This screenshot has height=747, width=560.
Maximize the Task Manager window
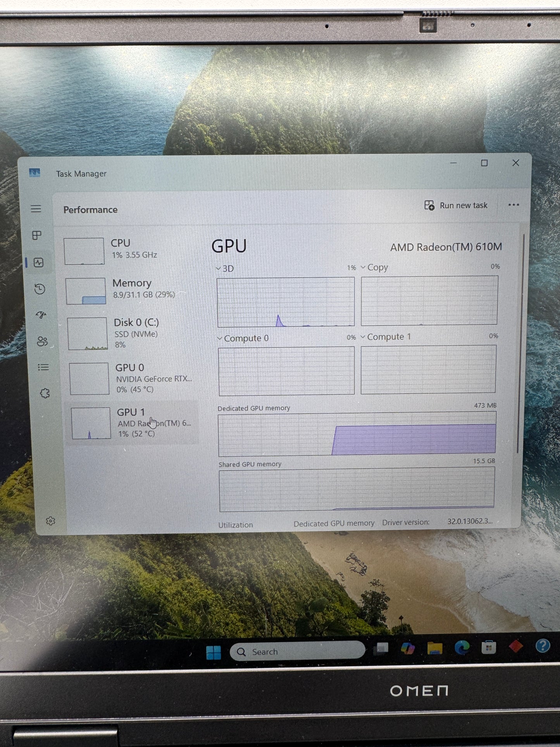(484, 163)
